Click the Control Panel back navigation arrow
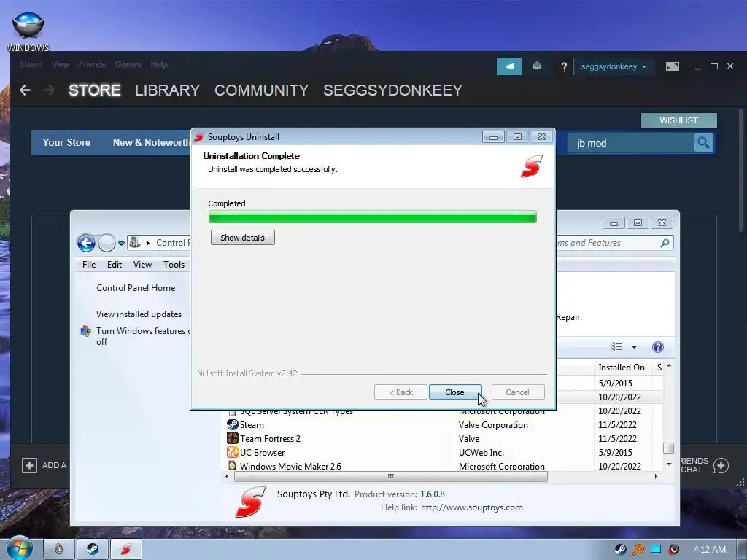Screen dimensions: 747x560 (x=86, y=243)
